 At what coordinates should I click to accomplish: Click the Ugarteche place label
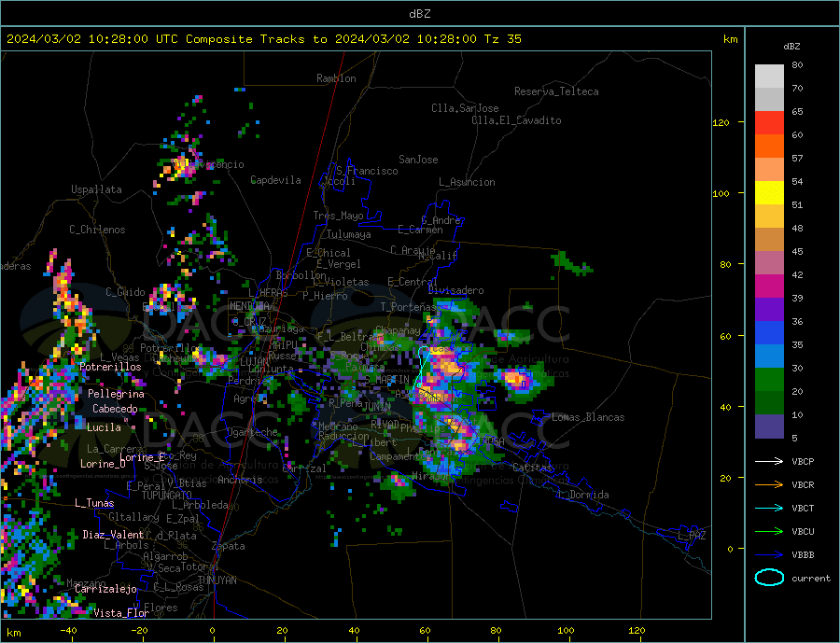252,432
